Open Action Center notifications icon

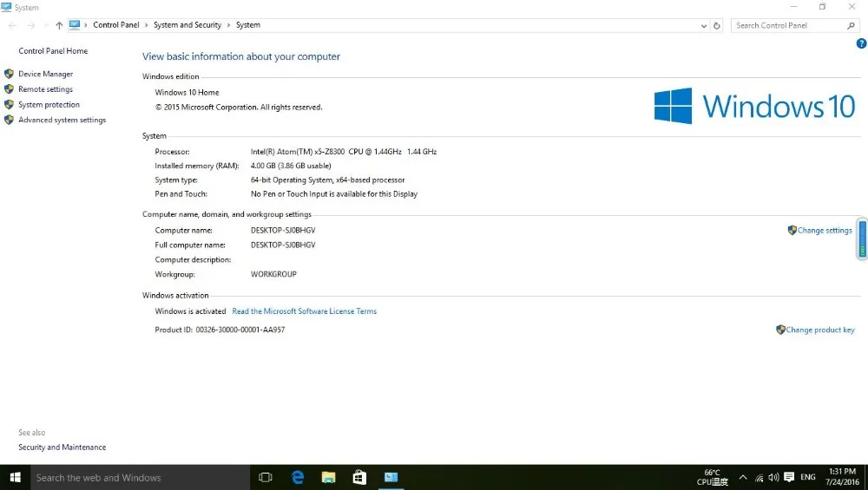click(789, 477)
